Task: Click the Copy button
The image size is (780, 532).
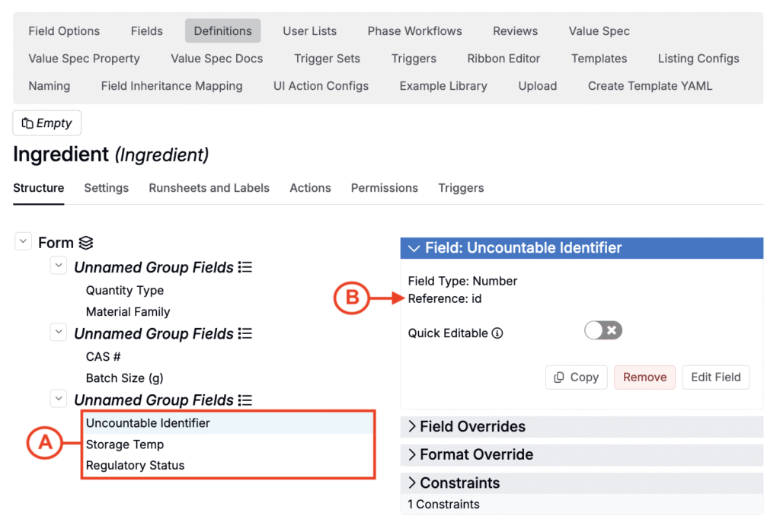Action: pos(576,377)
